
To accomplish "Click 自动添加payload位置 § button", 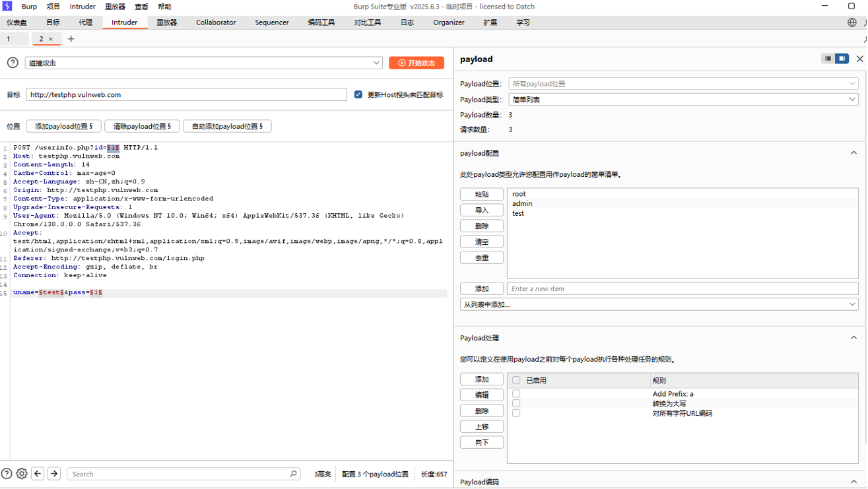I will point(227,126).
